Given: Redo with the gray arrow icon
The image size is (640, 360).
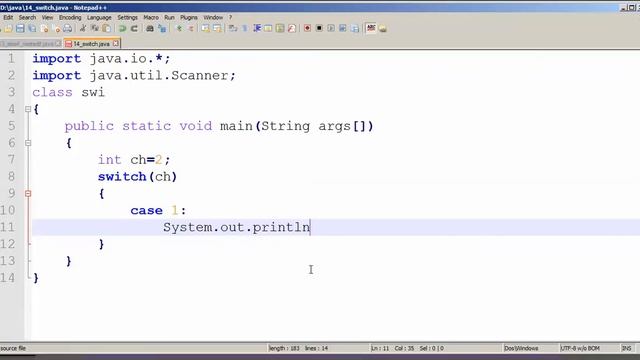Looking at the screenshot, I should point(134,28).
